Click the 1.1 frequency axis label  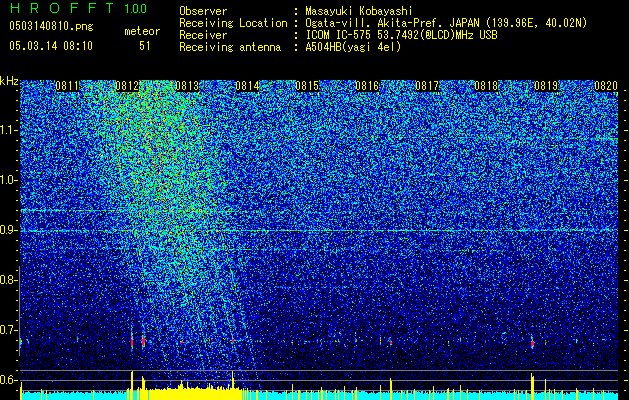click(9, 130)
